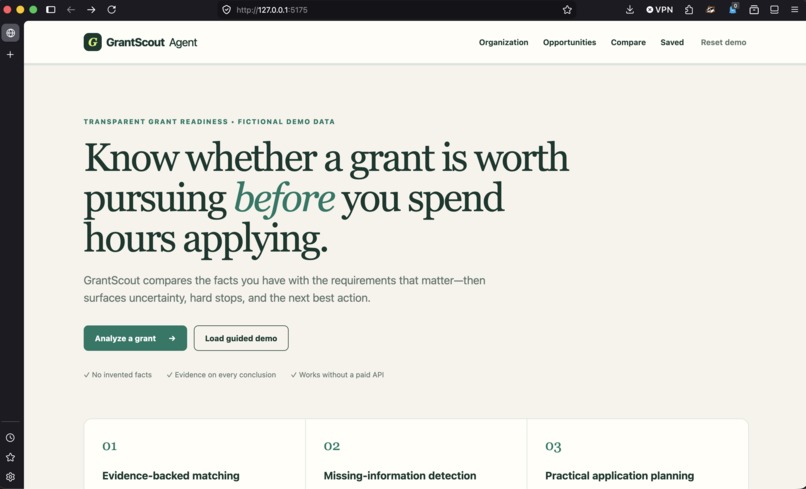Click the Analyze a grant button
Screen dimensions: 806x489
135,338
